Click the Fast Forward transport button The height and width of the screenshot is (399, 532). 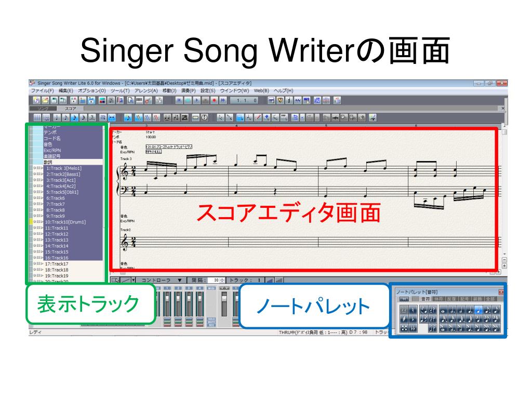(223, 100)
